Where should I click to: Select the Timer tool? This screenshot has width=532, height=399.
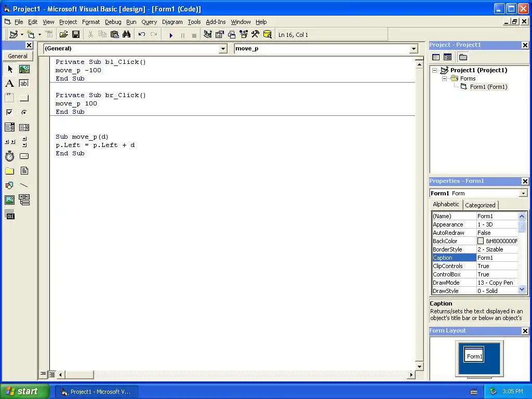[x=10, y=156]
